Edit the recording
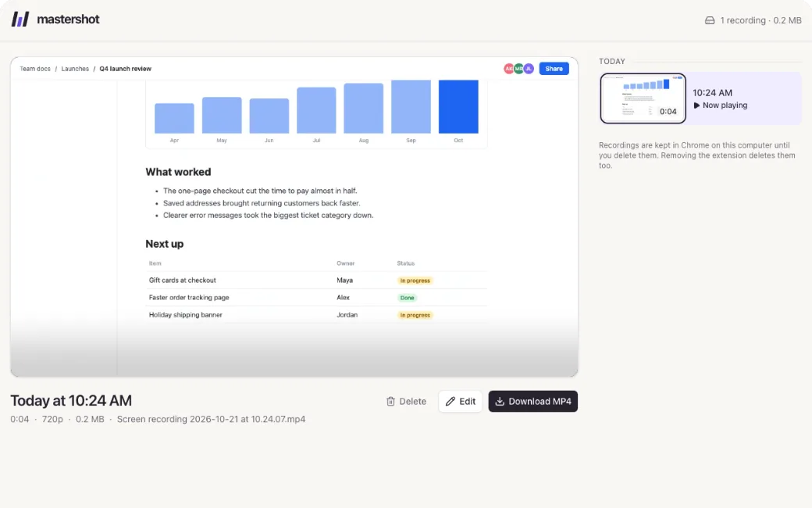Screen dimensions: 812x508 [x=461, y=401]
